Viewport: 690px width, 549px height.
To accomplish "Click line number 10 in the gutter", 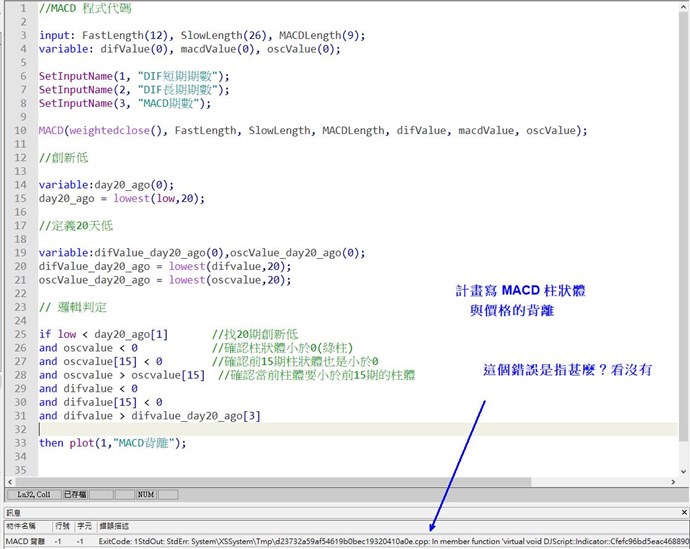I will coord(19,130).
